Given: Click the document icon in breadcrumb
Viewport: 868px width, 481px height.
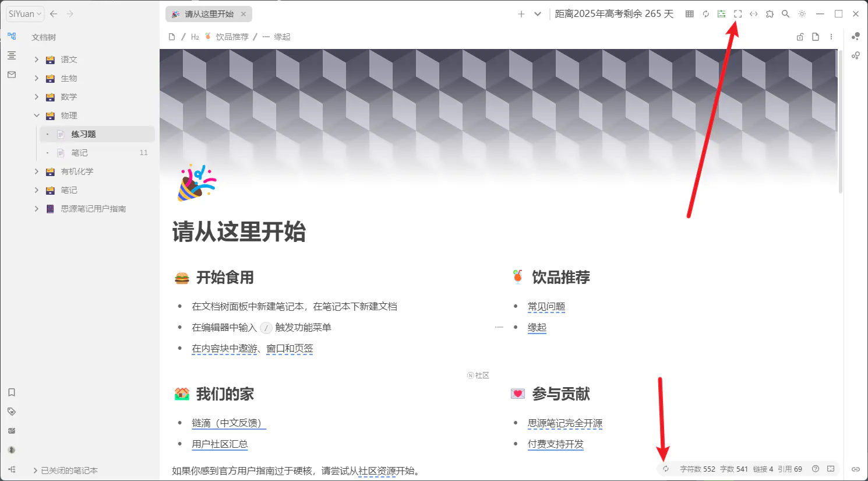Looking at the screenshot, I should (172, 37).
